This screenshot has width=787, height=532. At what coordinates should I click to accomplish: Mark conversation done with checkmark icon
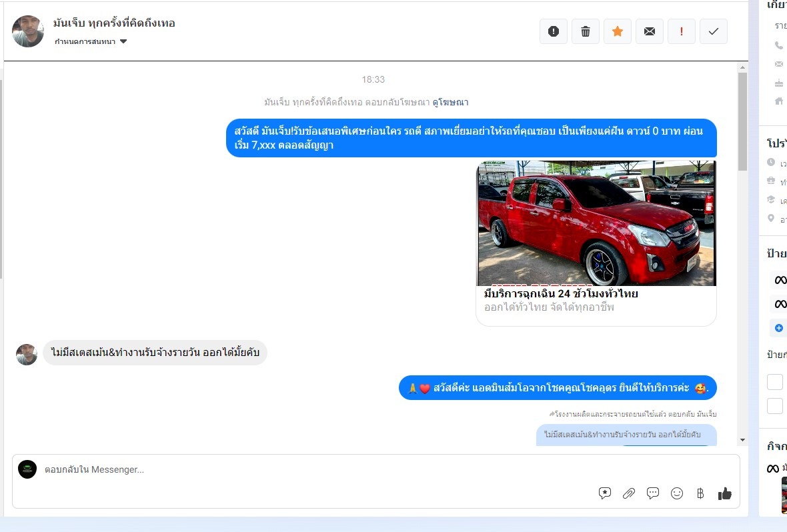click(x=713, y=31)
